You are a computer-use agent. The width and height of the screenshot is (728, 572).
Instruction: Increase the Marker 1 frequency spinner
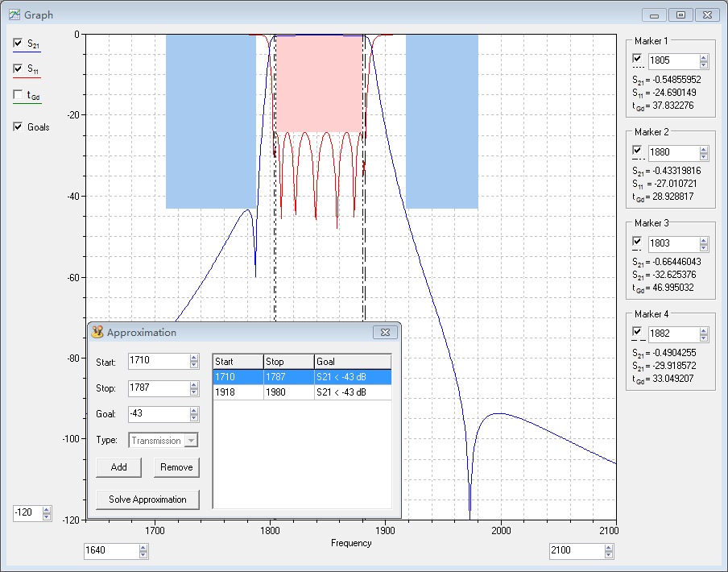704,57
